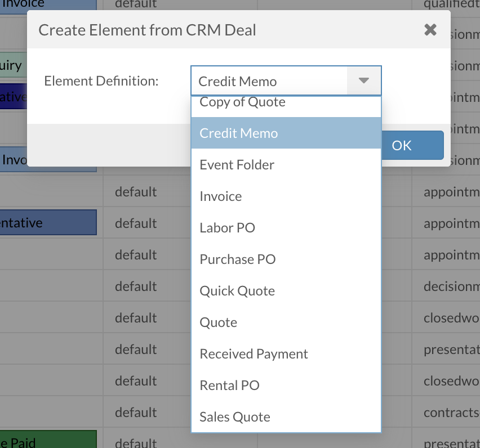The height and width of the screenshot is (448, 480).
Task: Select Copy of Quote option
Action: click(242, 103)
